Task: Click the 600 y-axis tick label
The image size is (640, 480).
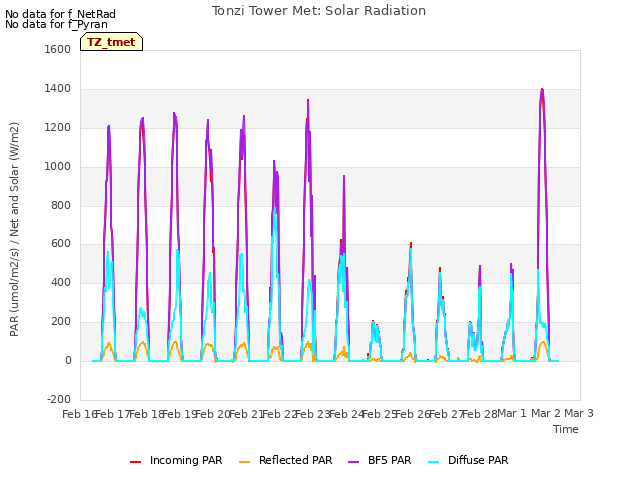Action: (x=61, y=244)
